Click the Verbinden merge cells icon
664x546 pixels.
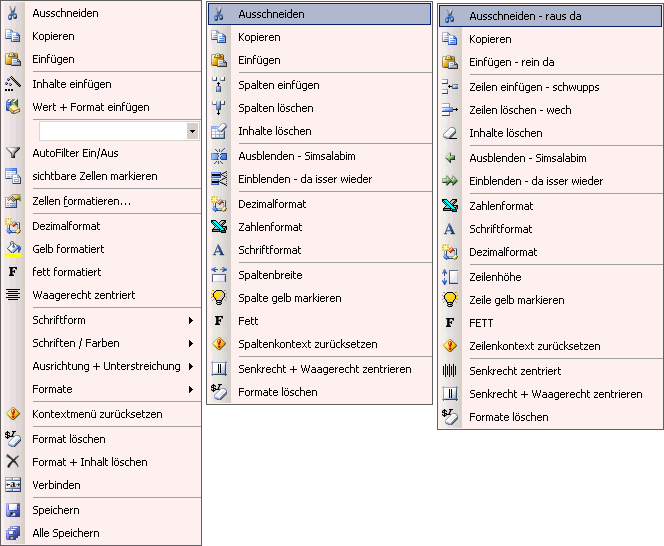(x=13, y=485)
